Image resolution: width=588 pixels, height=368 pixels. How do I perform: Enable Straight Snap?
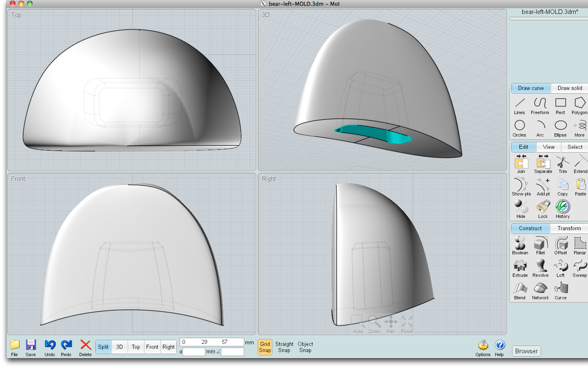point(284,347)
